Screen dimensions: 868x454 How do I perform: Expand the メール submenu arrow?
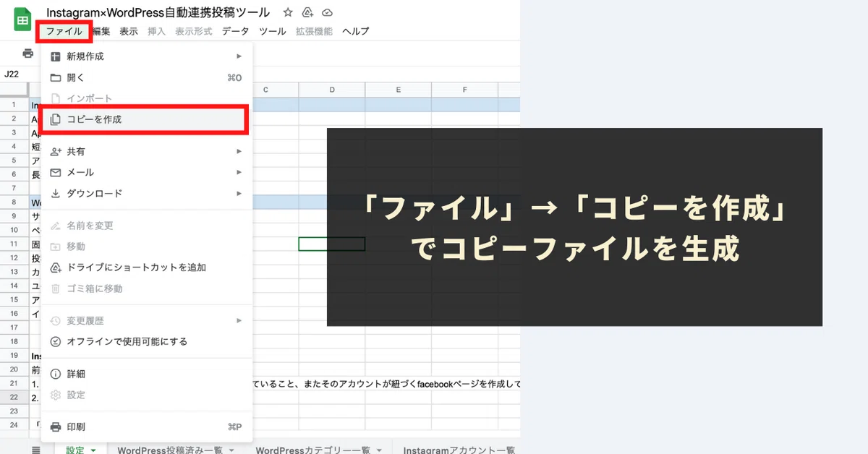[x=239, y=173]
